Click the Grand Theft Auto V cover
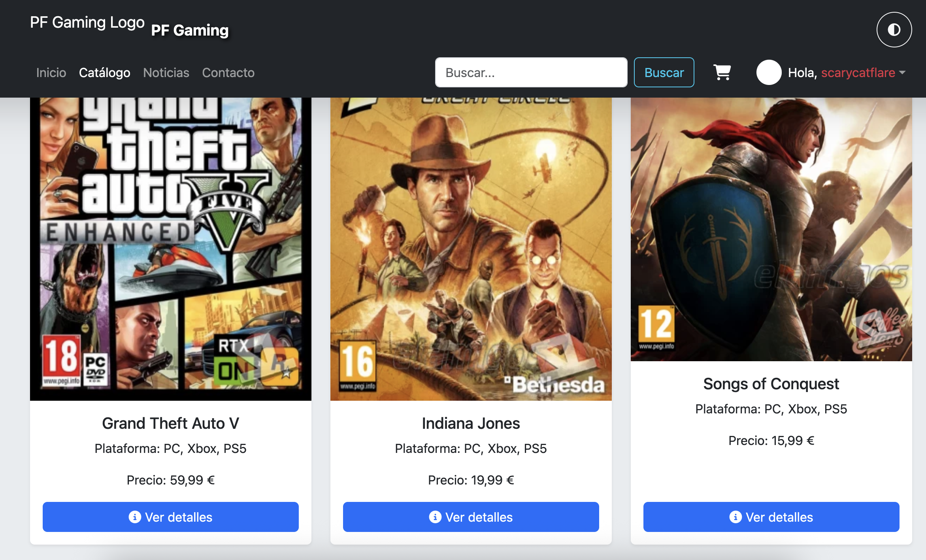926x560 pixels. (170, 249)
